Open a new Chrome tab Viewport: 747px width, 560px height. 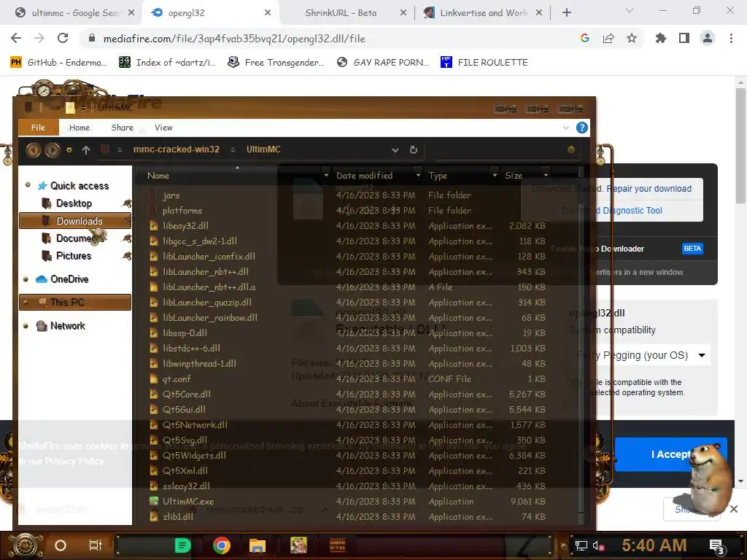(x=566, y=13)
